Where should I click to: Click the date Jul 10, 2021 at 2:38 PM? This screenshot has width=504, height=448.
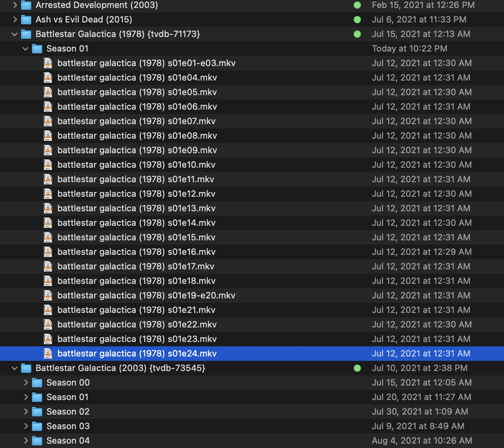[419, 368]
